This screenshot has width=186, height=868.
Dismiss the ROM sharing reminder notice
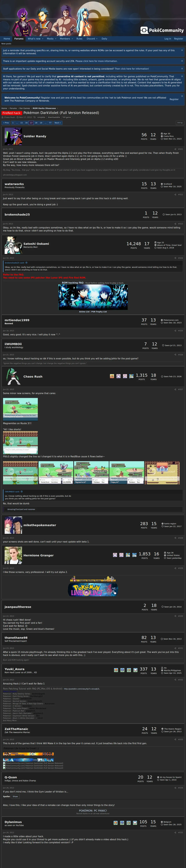pyautogui.click(x=182, y=50)
